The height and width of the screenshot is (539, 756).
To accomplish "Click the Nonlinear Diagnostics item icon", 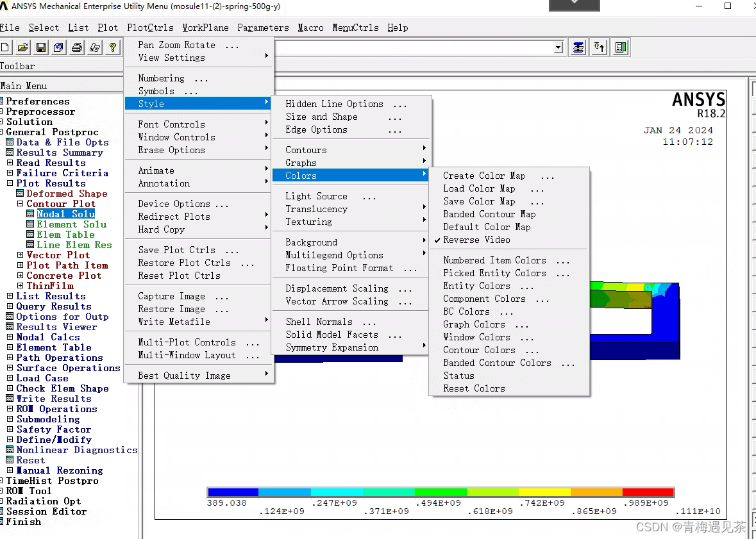I will [x=10, y=449].
